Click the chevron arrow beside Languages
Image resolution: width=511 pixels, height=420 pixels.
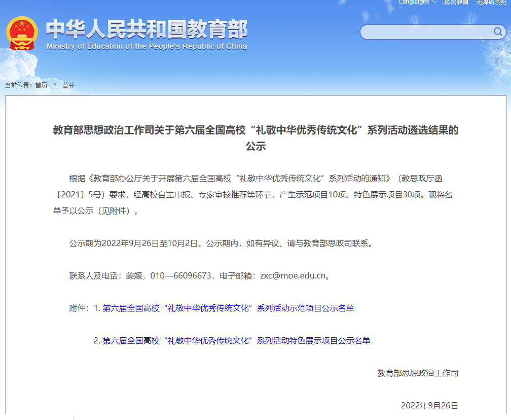click(434, 3)
